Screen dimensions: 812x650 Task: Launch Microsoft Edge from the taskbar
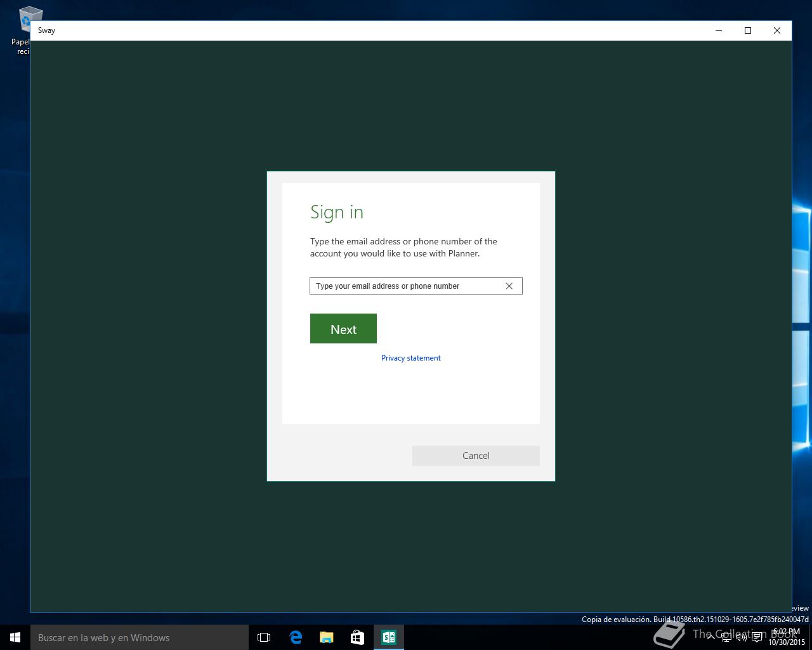pyautogui.click(x=296, y=637)
